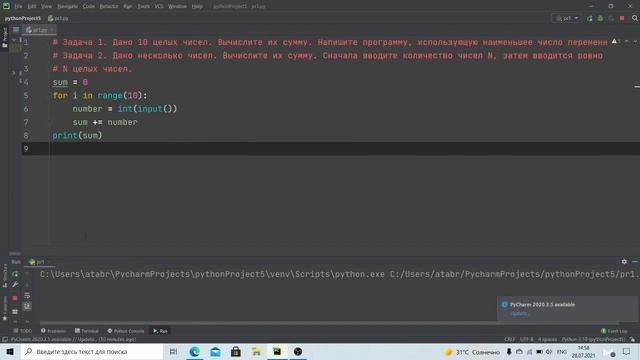Open Task View on the taskbar

tap(173, 351)
